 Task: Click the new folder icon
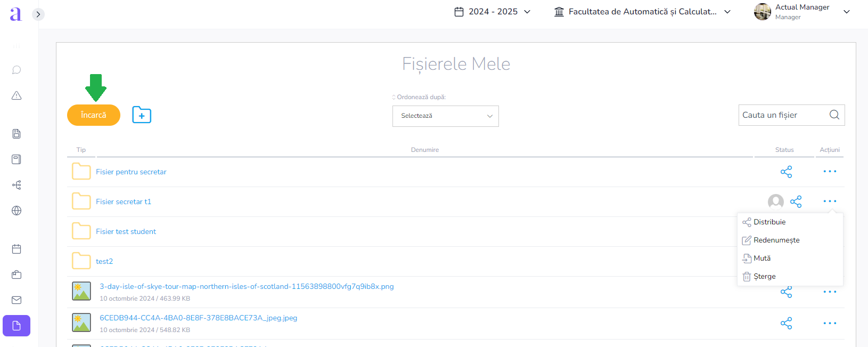[x=142, y=115]
